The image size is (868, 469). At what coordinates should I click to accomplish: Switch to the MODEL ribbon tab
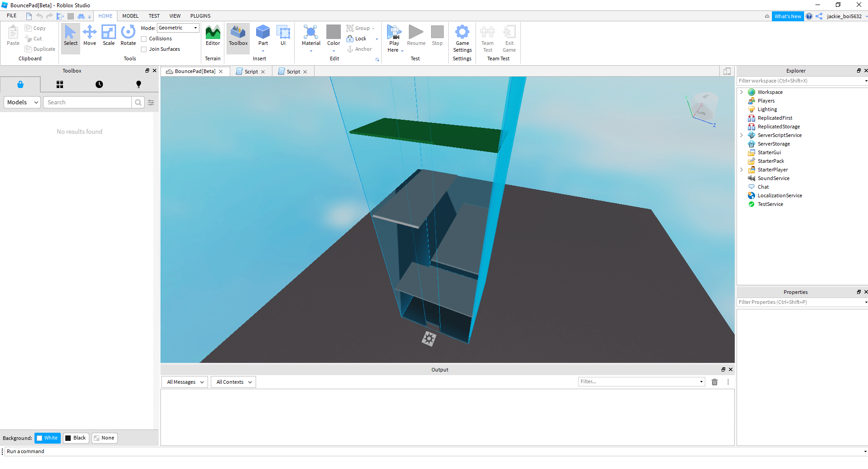click(x=130, y=15)
